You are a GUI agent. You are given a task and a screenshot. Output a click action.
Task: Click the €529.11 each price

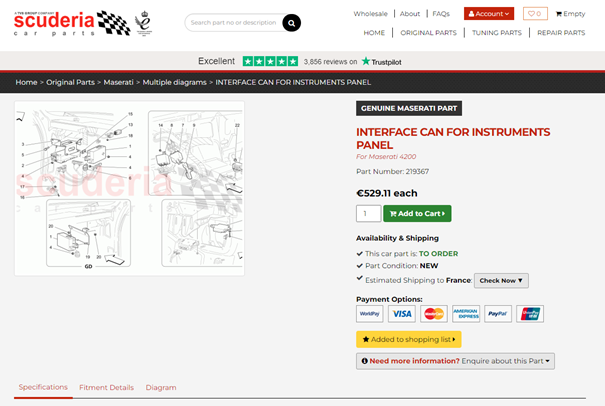(x=387, y=193)
